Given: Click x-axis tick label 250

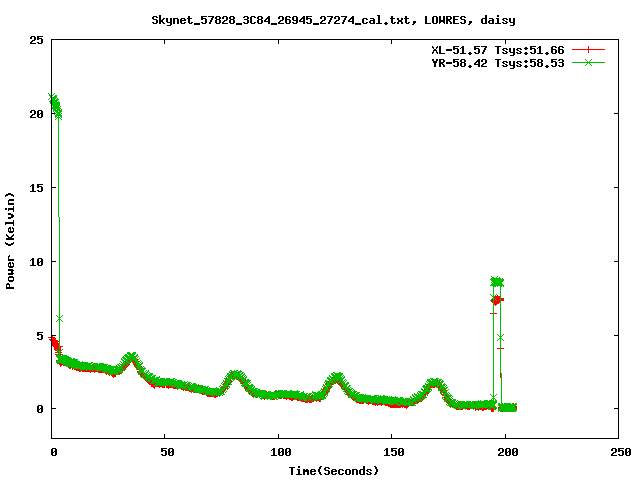Looking at the screenshot, I should 620,452.
